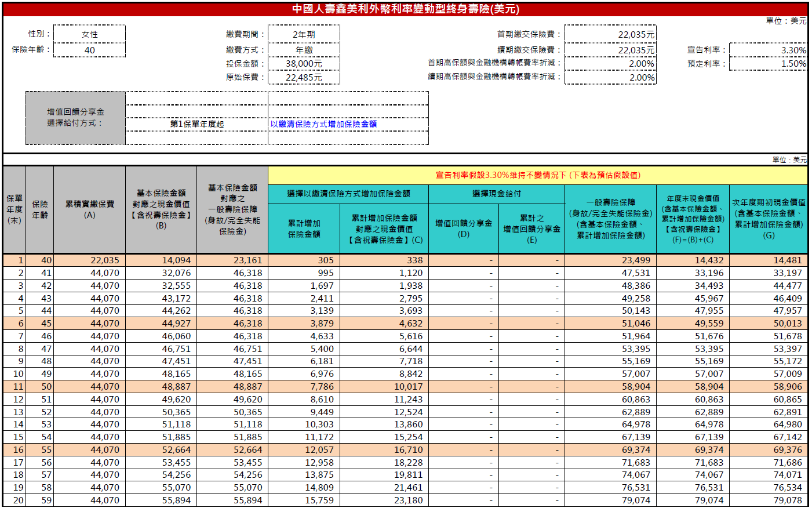The width and height of the screenshot is (812, 508).
Task: Click the 預定利率 value 1.50%
Action: [768, 64]
